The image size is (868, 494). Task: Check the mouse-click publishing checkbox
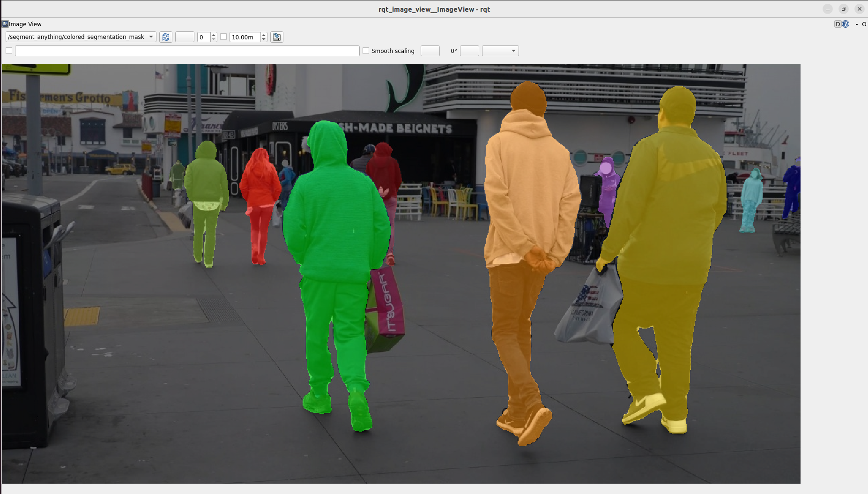[x=8, y=50]
